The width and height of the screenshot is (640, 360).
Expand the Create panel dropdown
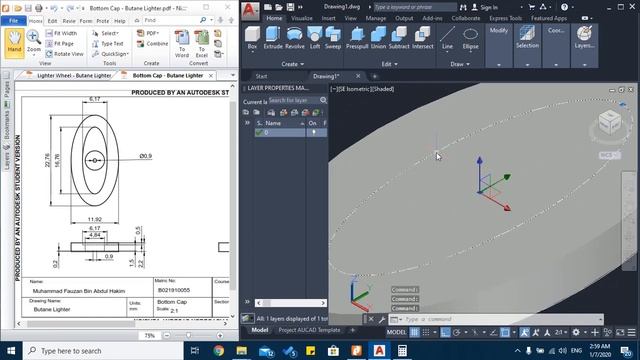tap(293, 64)
